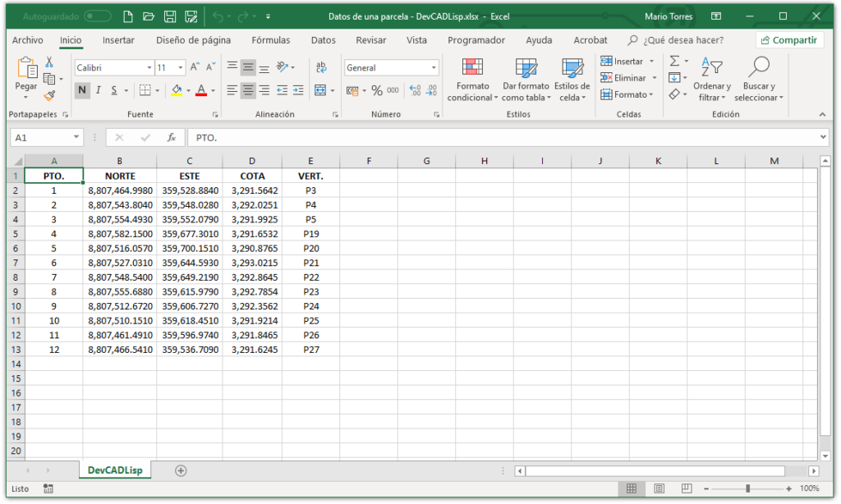Click the Compartir button

coord(788,40)
